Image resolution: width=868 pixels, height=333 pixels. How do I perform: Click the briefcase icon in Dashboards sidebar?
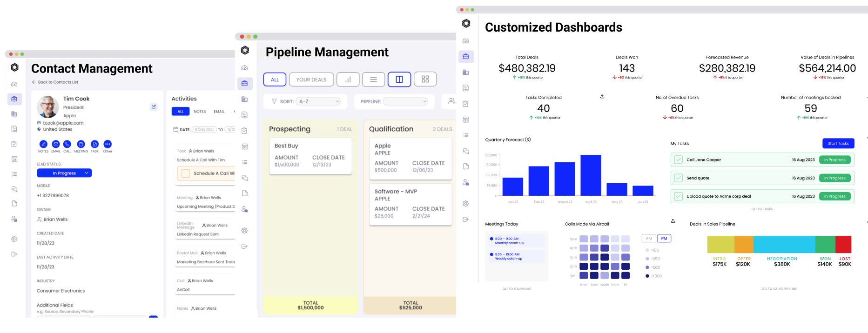466,57
